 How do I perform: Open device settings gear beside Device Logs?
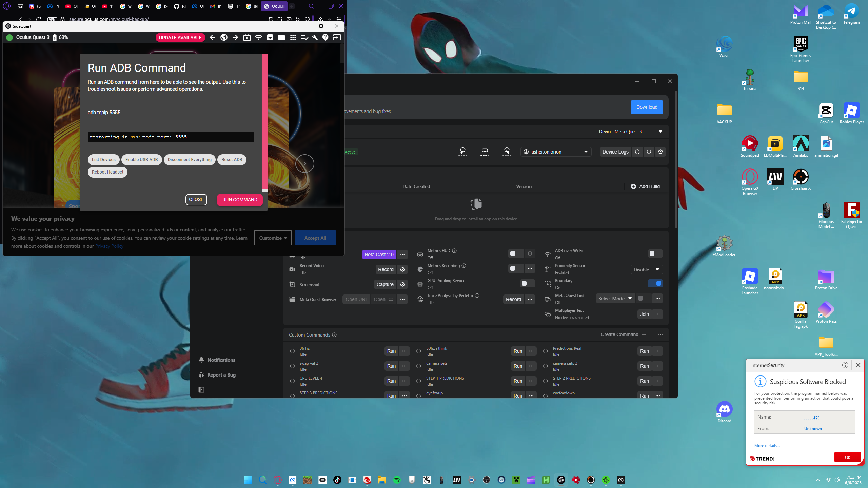tap(660, 152)
